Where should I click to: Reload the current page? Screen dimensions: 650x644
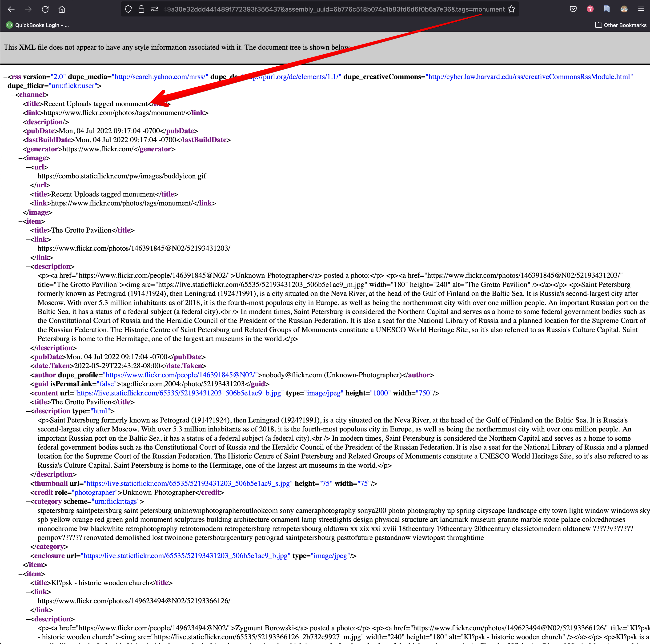point(45,9)
